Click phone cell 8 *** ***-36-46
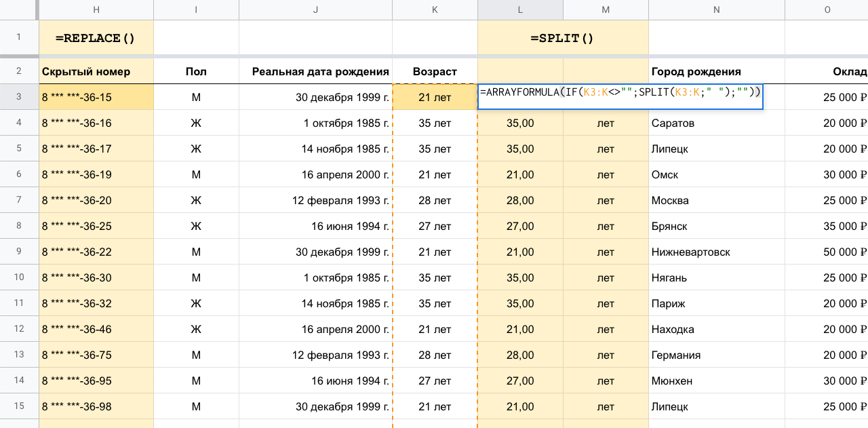This screenshot has height=428, width=868. click(x=96, y=329)
